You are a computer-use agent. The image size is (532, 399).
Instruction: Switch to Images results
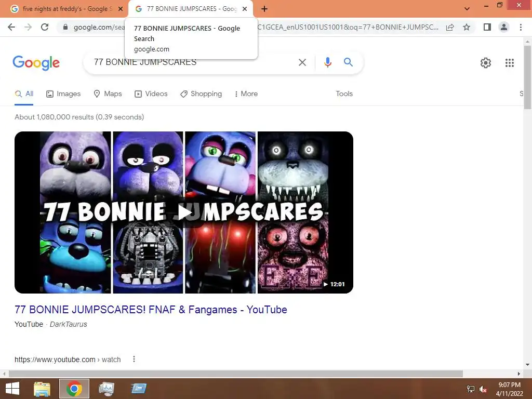tap(63, 94)
